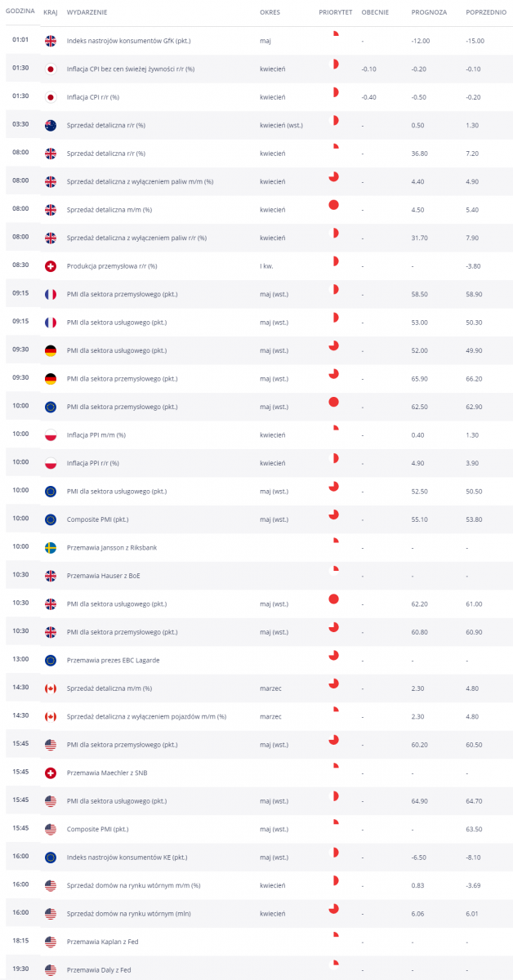Click the Polish flag beside Inflacja PPI m/m

coord(51,434)
